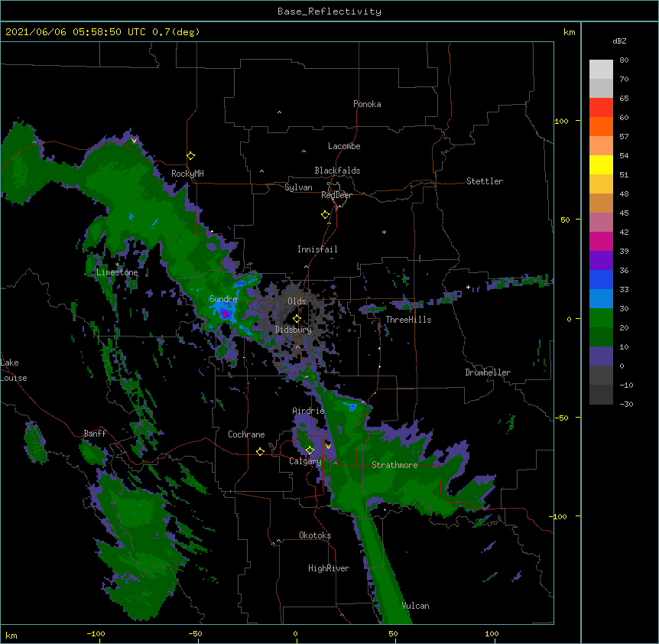Click the Sundre label

pyautogui.click(x=223, y=299)
